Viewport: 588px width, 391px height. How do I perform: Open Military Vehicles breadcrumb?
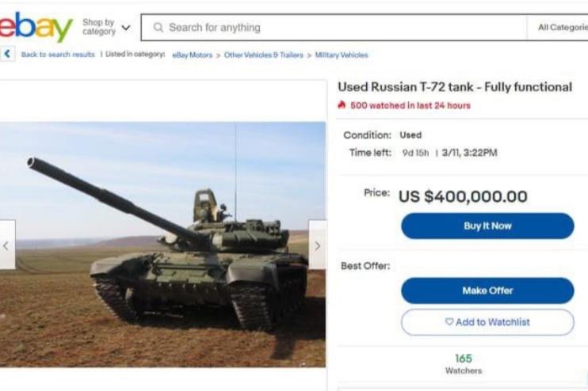[x=342, y=55]
